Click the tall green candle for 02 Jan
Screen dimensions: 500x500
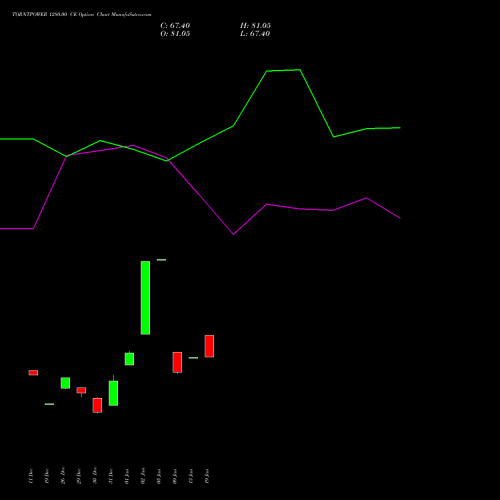point(145,298)
